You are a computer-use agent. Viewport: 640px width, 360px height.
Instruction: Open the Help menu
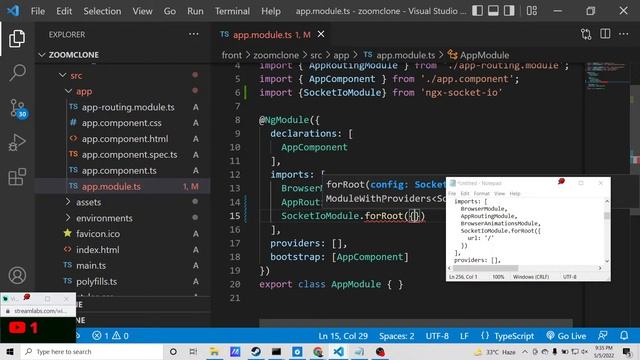271,11
